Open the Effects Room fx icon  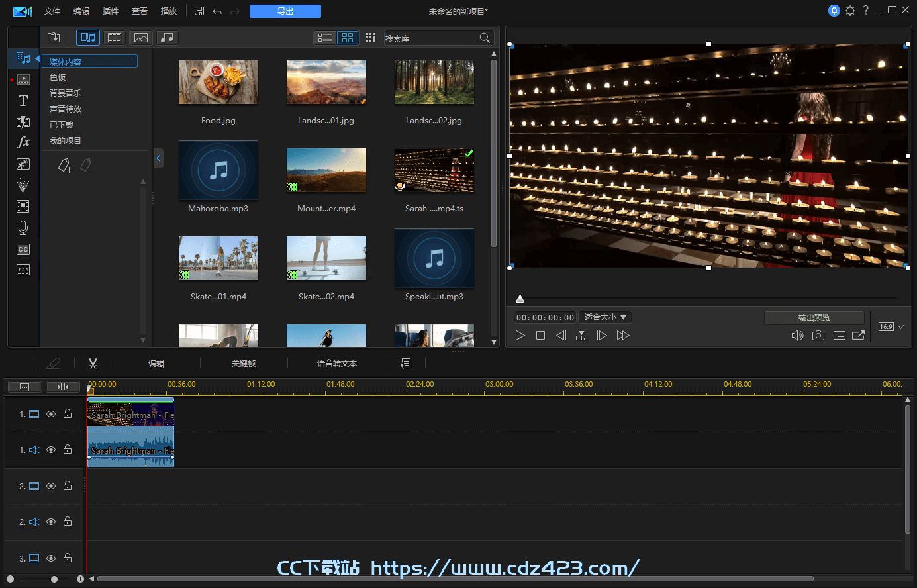tap(23, 142)
